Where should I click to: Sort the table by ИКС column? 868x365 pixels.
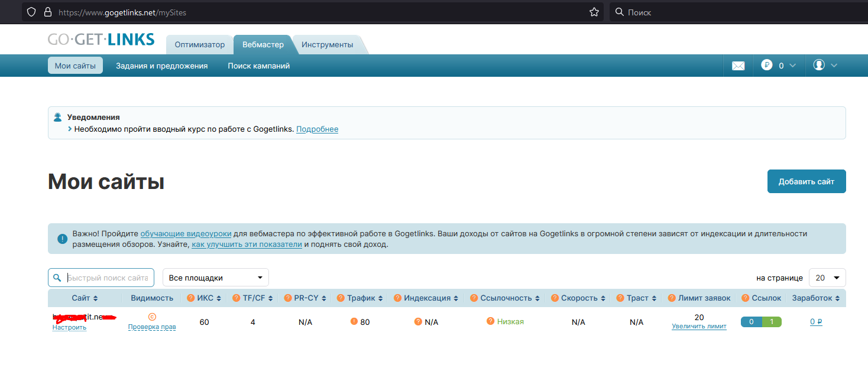pos(209,298)
